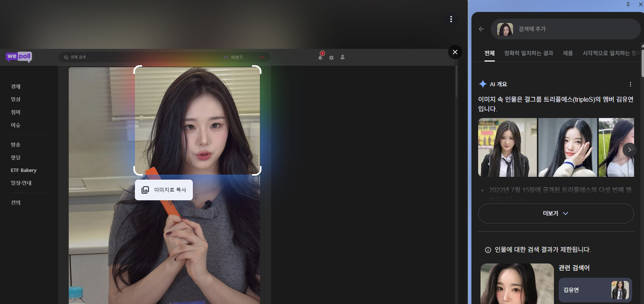
Task: Pin the search side panel
Action: coord(628,4)
